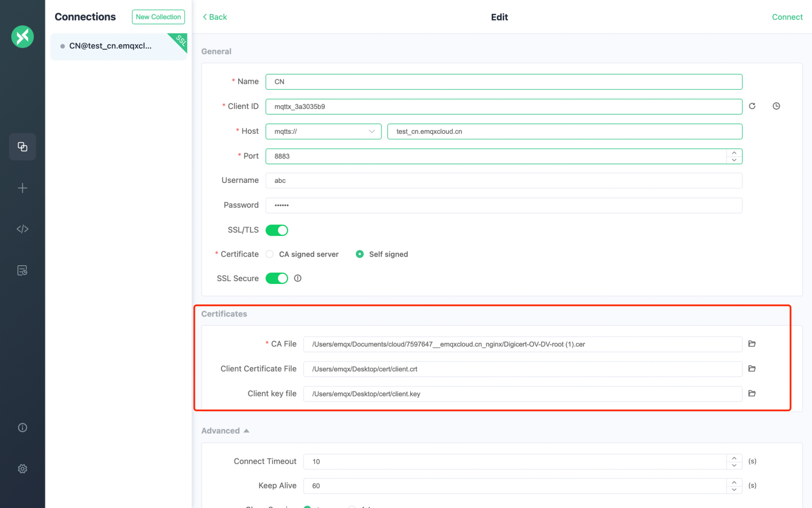Click the CA File path field
This screenshot has width=812, height=508.
(522, 344)
